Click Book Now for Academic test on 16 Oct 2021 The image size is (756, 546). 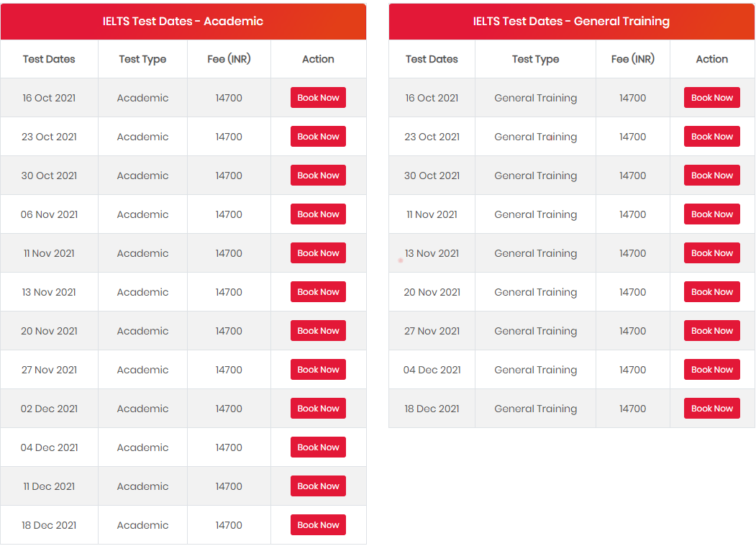[x=318, y=97]
